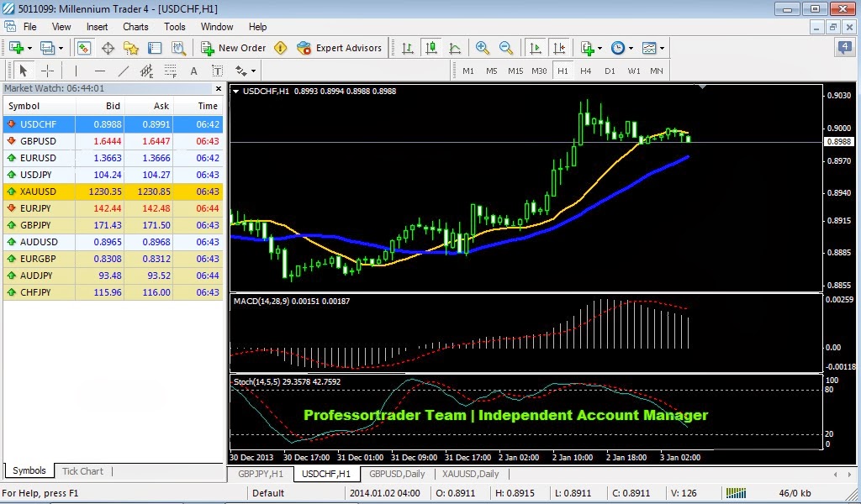This screenshot has width=861, height=504.
Task: Select the Fibonacci Retracement tool
Action: [x=170, y=71]
